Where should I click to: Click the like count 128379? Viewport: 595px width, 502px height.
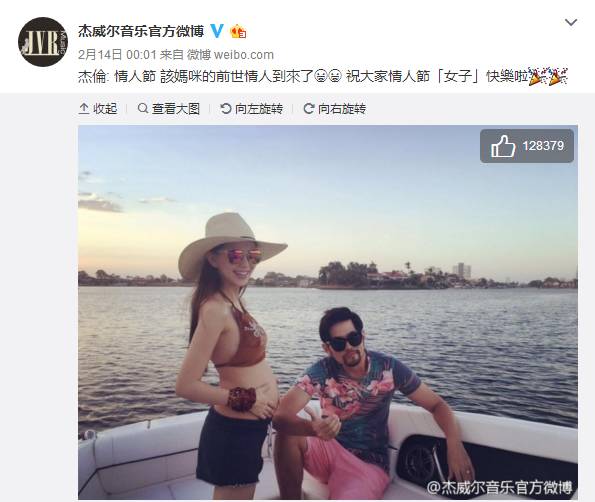tap(543, 146)
